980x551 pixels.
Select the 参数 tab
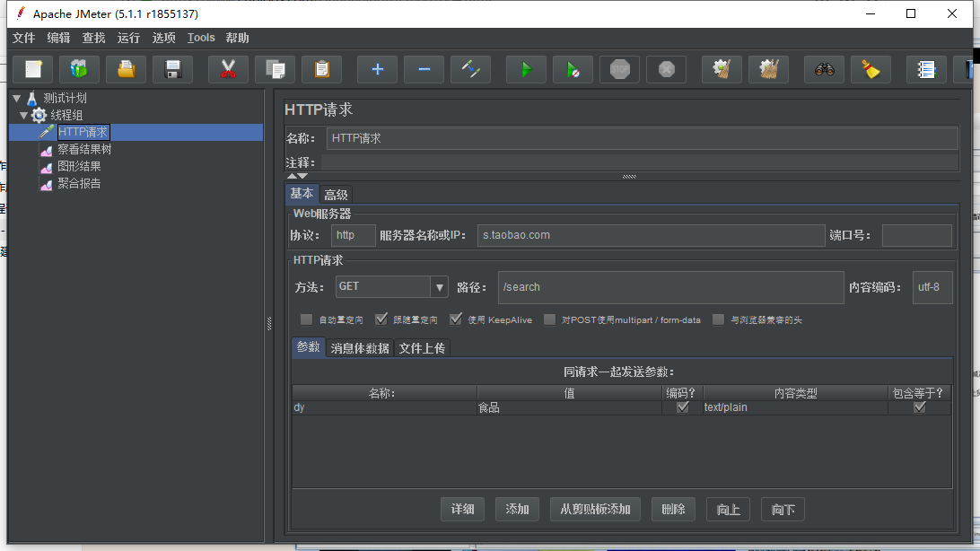308,347
